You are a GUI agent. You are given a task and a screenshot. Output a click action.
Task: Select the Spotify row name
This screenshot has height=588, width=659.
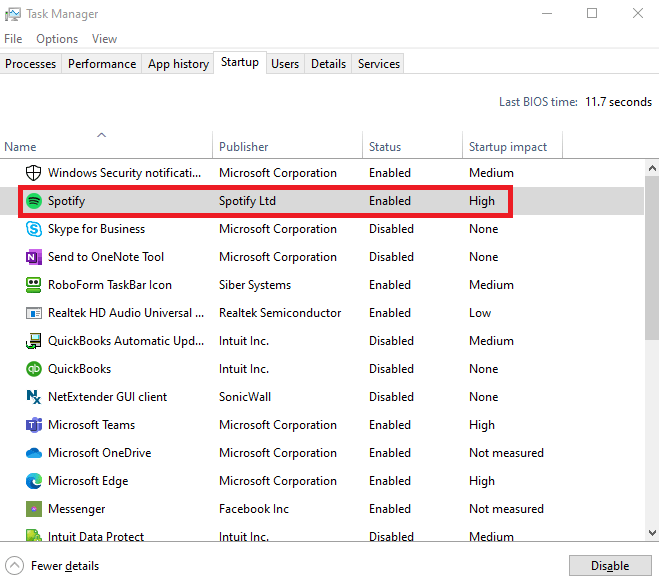click(x=66, y=201)
